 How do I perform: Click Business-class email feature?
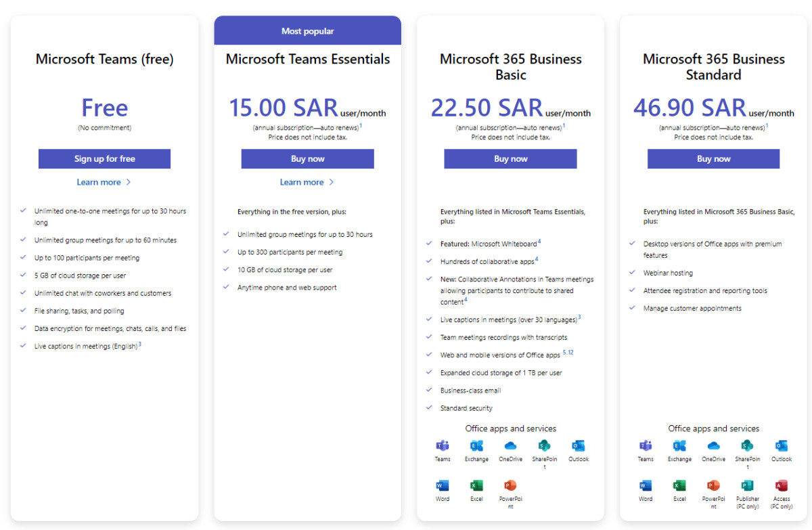[x=470, y=391]
